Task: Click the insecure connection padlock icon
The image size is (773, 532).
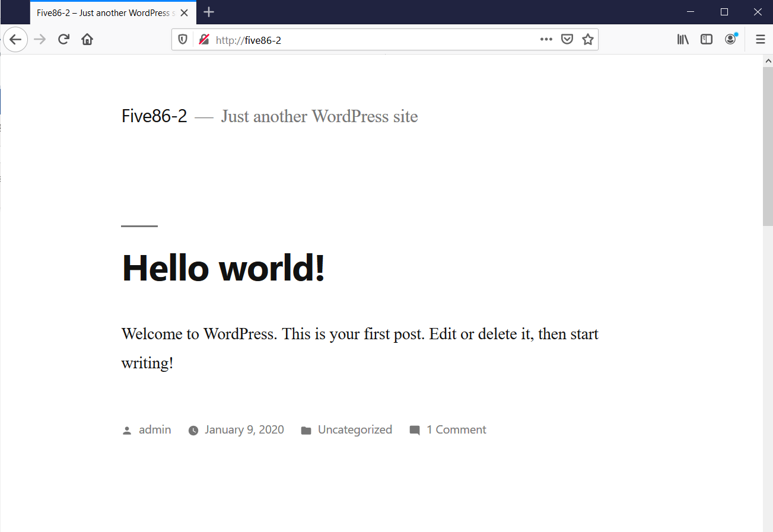Action: 203,40
